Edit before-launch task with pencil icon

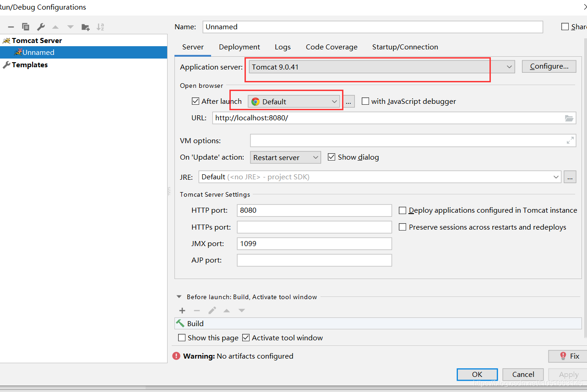pos(212,311)
